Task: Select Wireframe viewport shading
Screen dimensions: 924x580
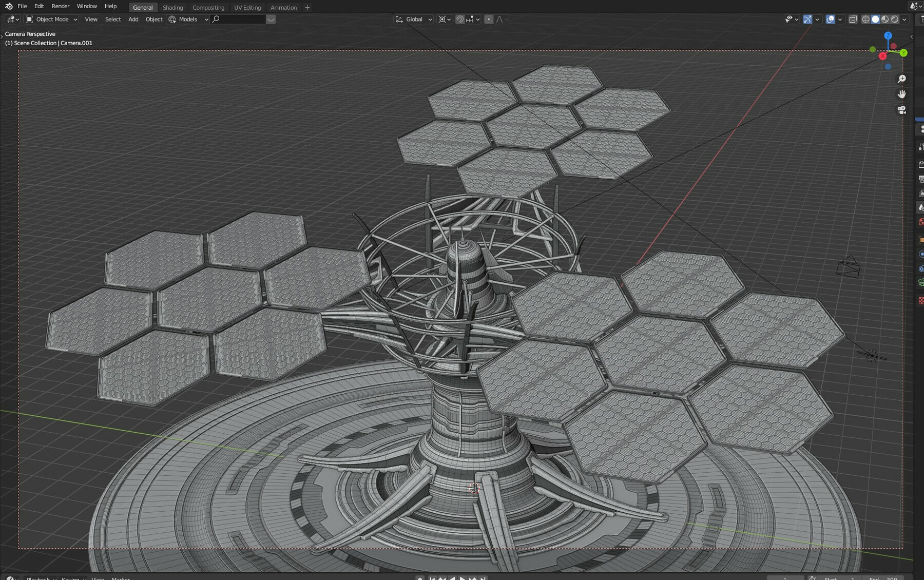Action: (x=865, y=19)
